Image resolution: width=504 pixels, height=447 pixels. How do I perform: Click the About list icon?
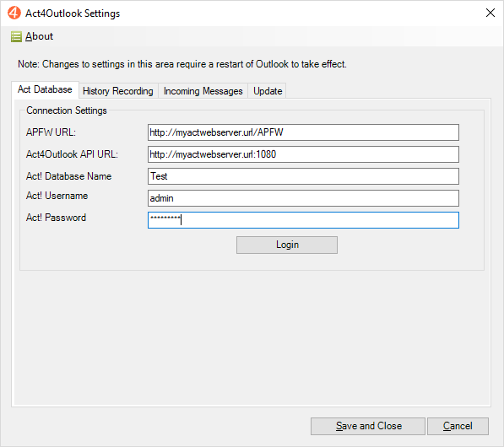16,36
